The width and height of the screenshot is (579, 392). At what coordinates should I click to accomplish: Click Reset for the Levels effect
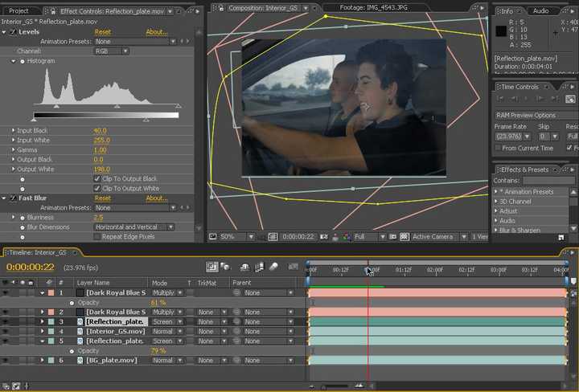tap(103, 32)
